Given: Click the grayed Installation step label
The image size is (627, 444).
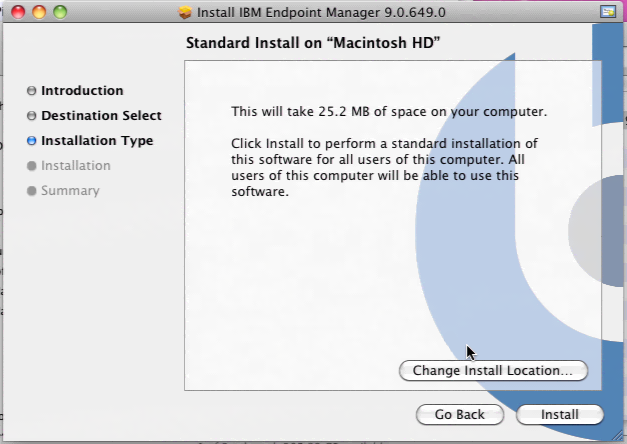Looking at the screenshot, I should pyautogui.click(x=76, y=166).
